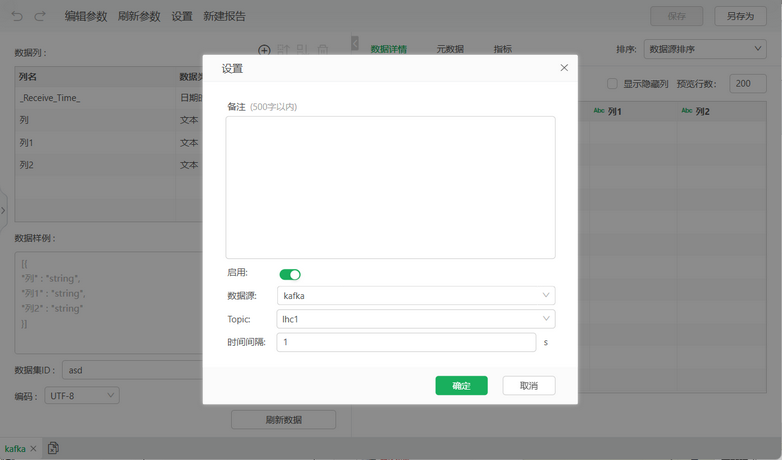
Task: Click the 文本 type cell for 列1
Action: tap(189, 143)
